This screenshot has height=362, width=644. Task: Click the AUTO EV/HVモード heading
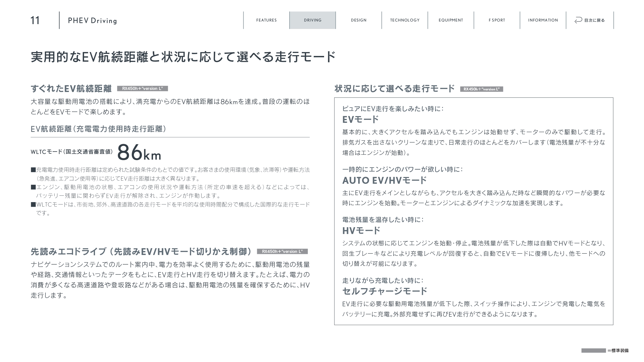point(384,180)
